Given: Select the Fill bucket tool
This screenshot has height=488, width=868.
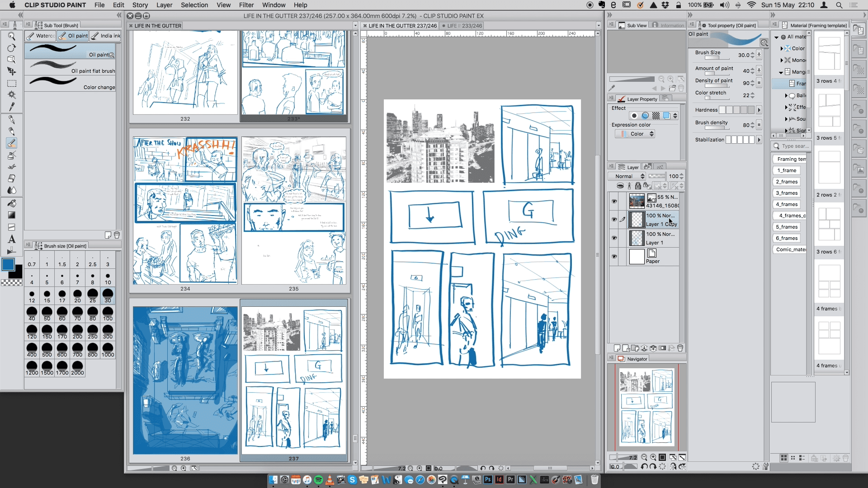Looking at the screenshot, I should (x=12, y=203).
